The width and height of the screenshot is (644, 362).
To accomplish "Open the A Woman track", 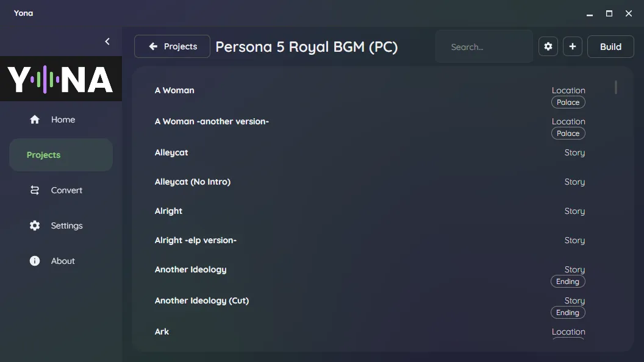I will click(174, 90).
